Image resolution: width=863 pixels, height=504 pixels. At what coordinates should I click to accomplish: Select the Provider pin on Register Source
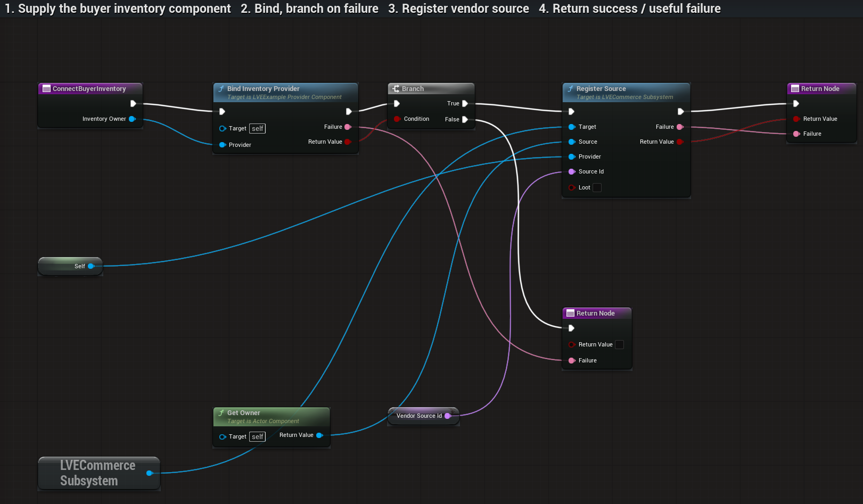point(572,157)
